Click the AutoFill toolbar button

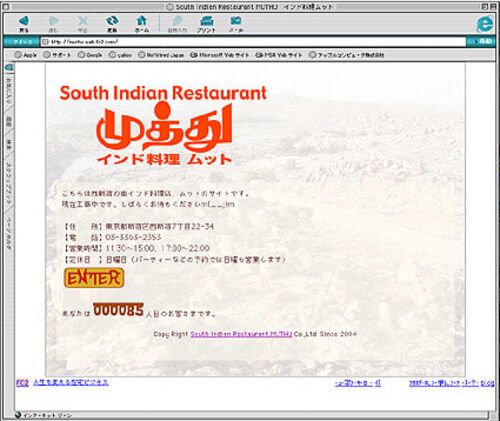click(177, 24)
